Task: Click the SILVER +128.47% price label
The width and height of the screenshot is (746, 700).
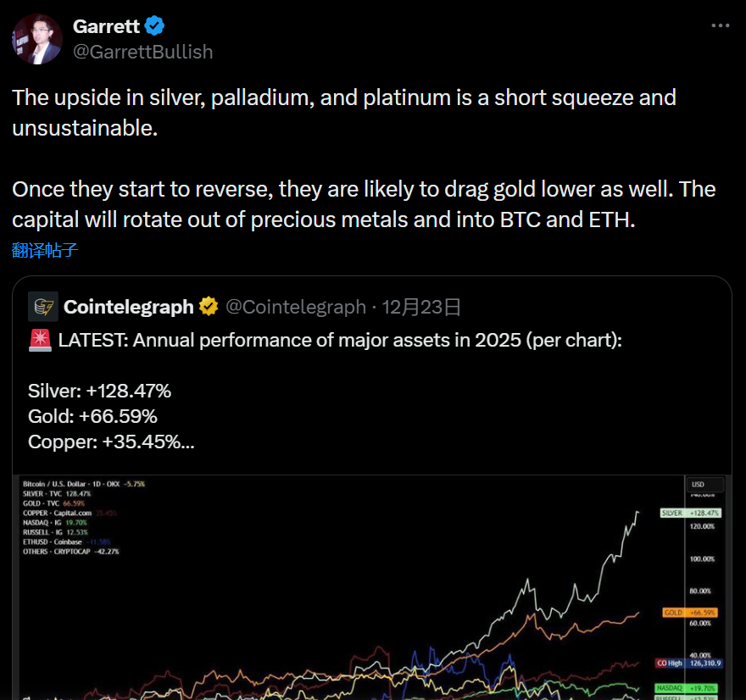Action: pos(689,514)
